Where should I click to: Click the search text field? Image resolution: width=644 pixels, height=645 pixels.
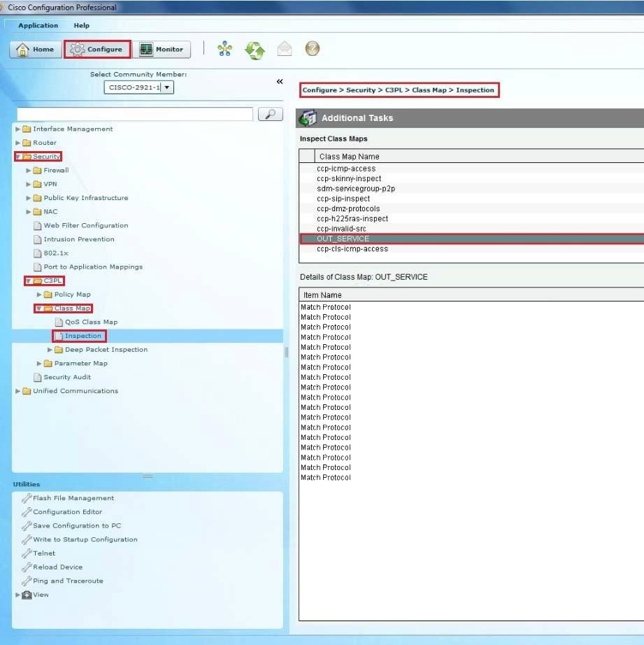click(x=135, y=114)
